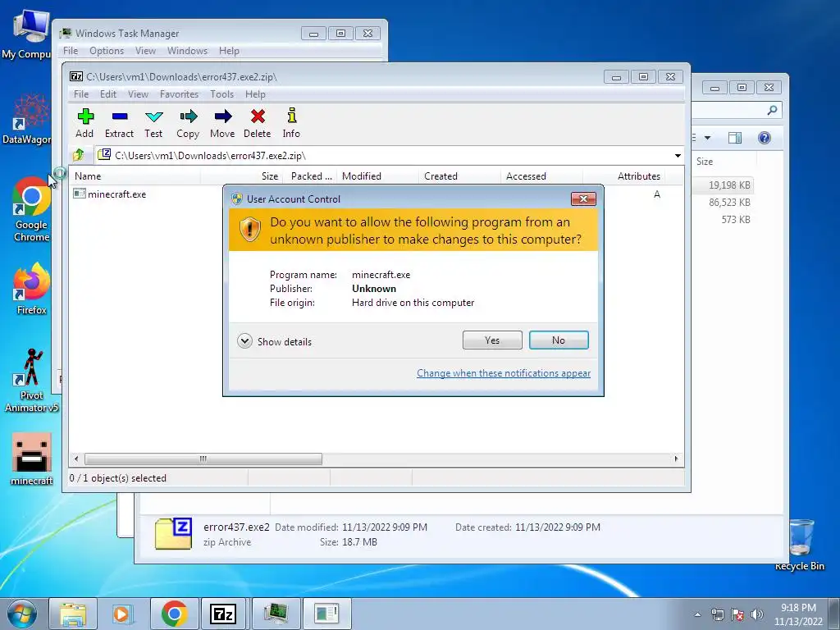Click the Extract toolbar icon
The height and width of the screenshot is (630, 840).
[x=120, y=123]
